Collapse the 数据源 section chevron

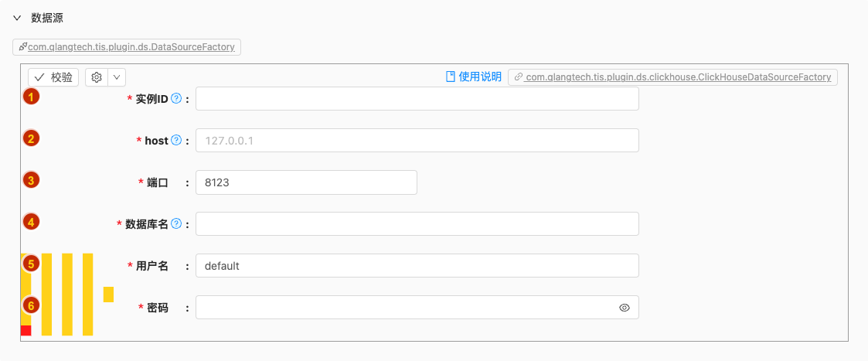tap(17, 19)
